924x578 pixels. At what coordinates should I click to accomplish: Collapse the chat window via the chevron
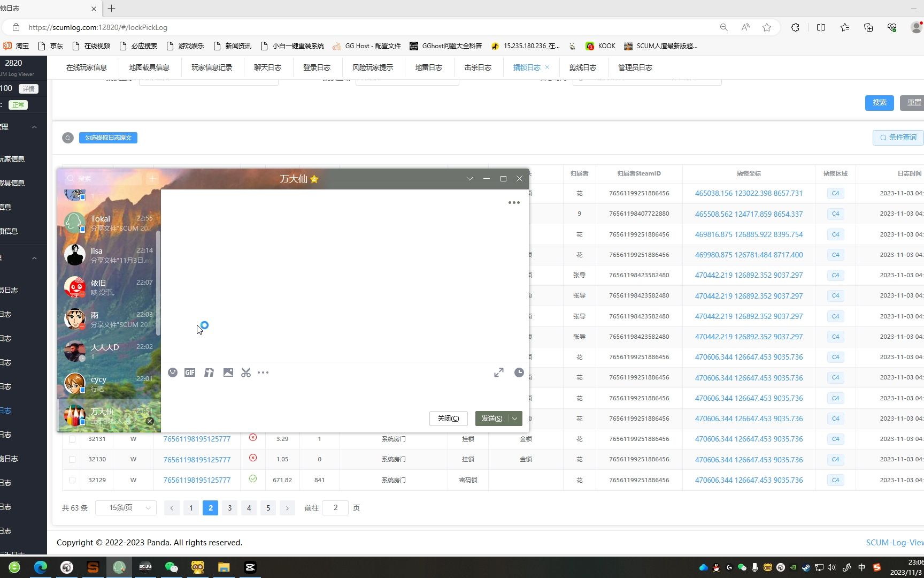pos(469,179)
